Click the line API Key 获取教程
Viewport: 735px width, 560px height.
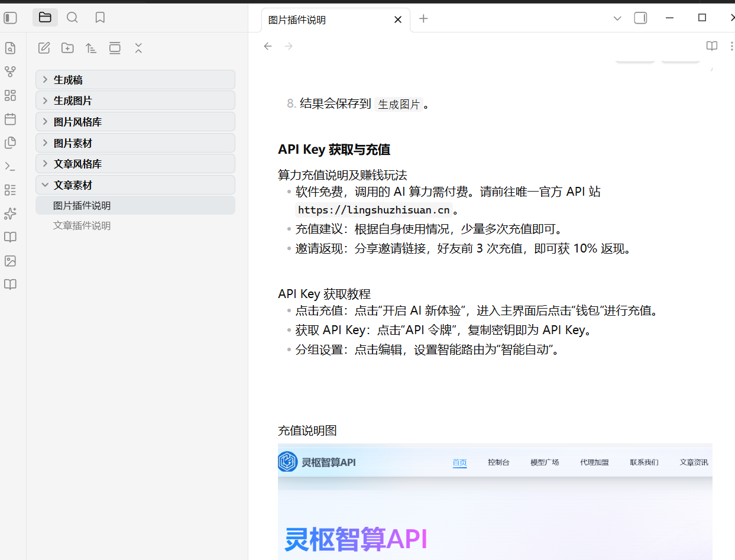point(324,294)
